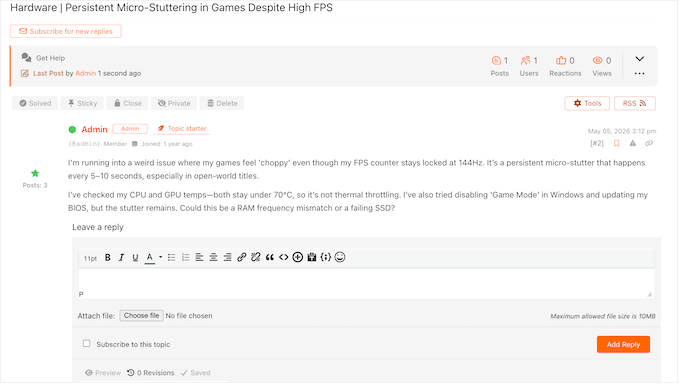The height and width of the screenshot is (384, 680).
Task: Mark topic as Solved
Action: (35, 104)
